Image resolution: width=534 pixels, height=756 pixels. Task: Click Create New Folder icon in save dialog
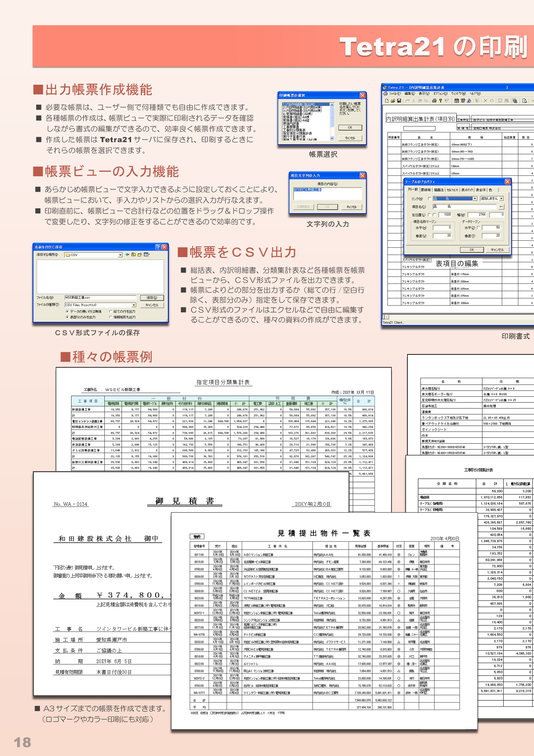(140, 255)
